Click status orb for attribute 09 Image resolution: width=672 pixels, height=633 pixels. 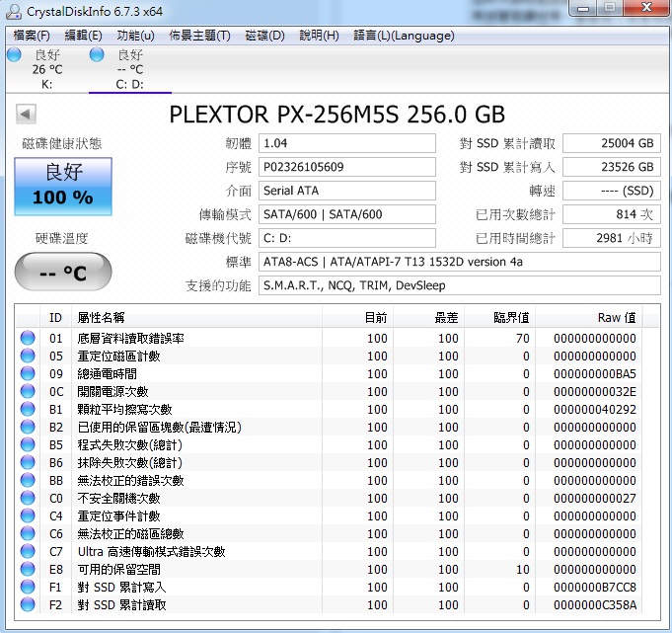(x=28, y=373)
